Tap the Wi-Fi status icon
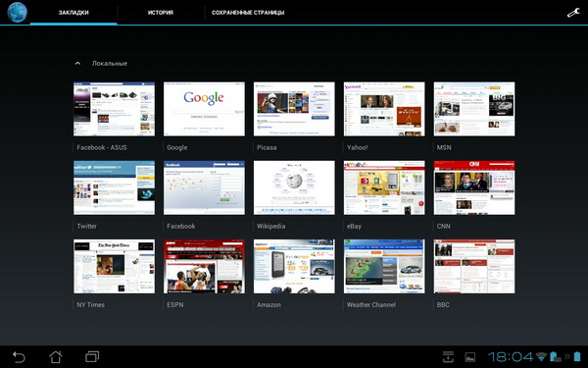 [541, 356]
